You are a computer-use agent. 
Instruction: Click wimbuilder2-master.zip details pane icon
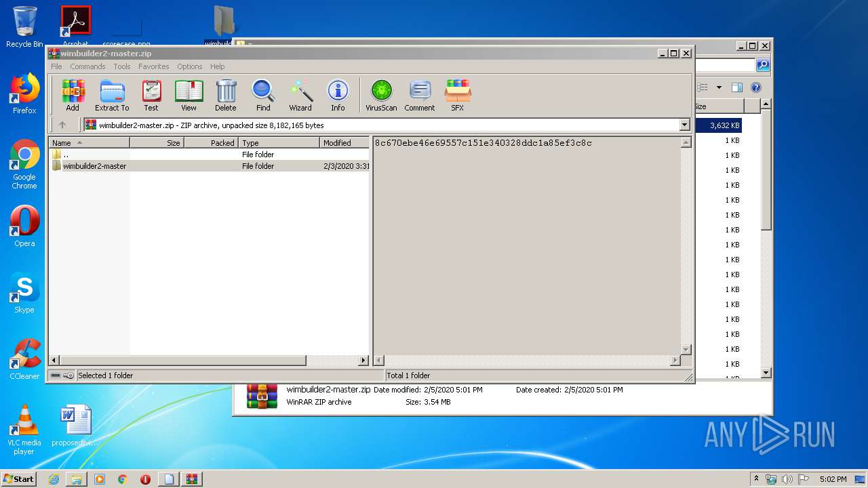click(262, 396)
